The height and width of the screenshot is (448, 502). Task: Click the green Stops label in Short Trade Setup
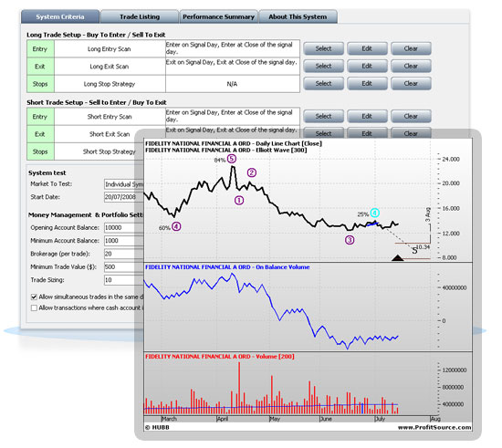[40, 151]
